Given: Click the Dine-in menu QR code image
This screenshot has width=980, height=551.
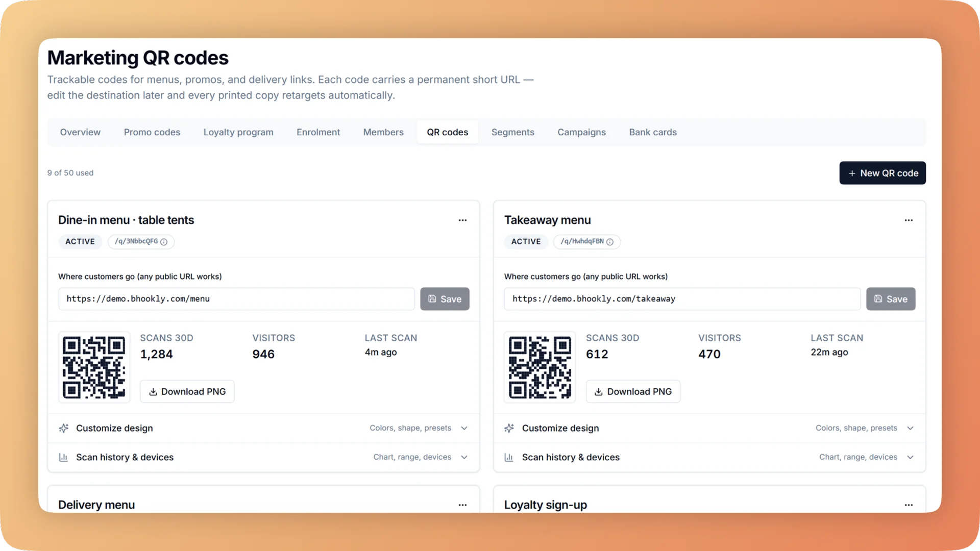Looking at the screenshot, I should (94, 367).
